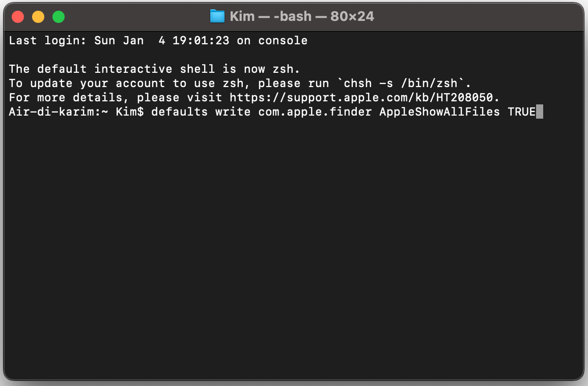The width and height of the screenshot is (588, 386).
Task: Click the Last login timestamp line
Action: pos(158,40)
